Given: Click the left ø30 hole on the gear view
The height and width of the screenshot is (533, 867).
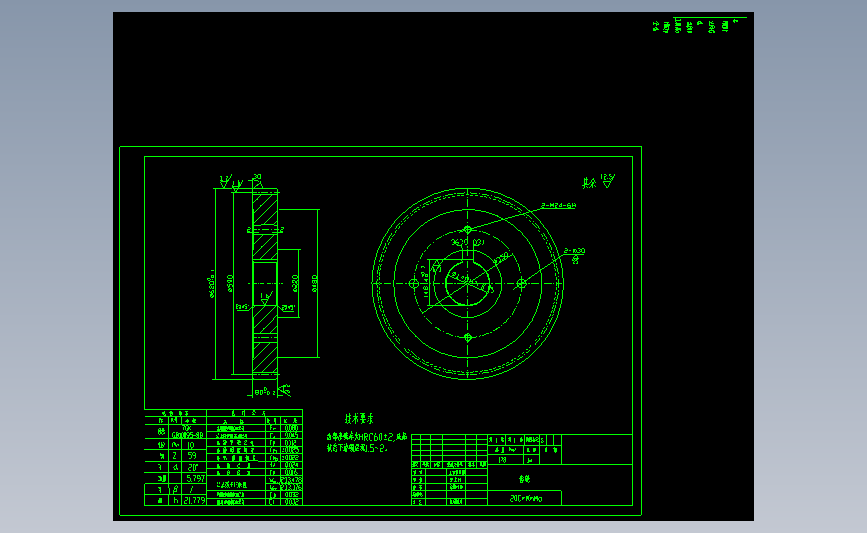Looking at the screenshot, I should tap(414, 284).
